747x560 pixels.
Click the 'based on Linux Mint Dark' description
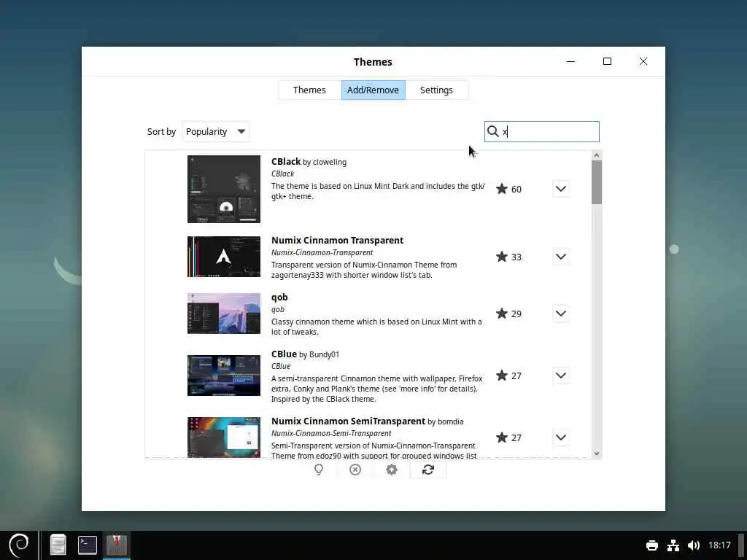(378, 191)
